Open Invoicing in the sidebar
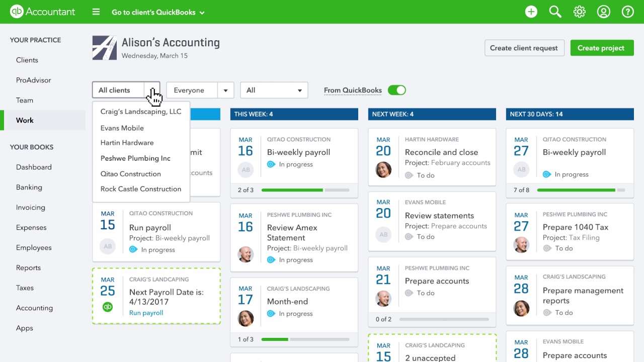Screen dimensions: 644x362 31,207
